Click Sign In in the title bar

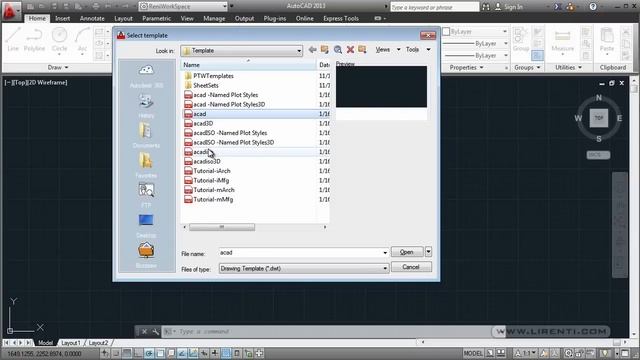[x=509, y=7]
